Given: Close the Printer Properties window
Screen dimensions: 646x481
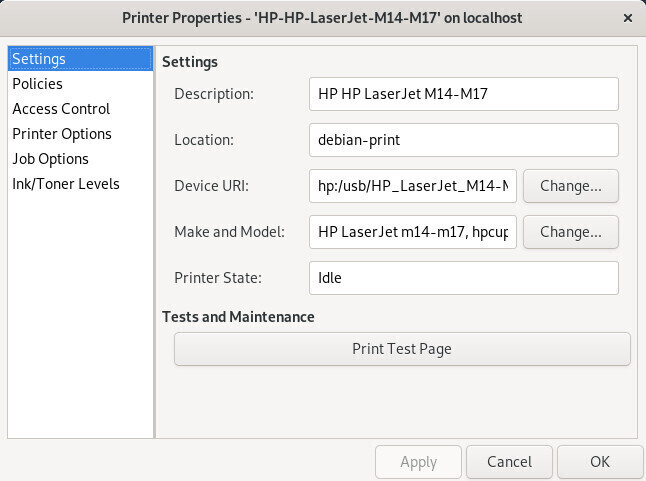Looking at the screenshot, I should pos(627,18).
